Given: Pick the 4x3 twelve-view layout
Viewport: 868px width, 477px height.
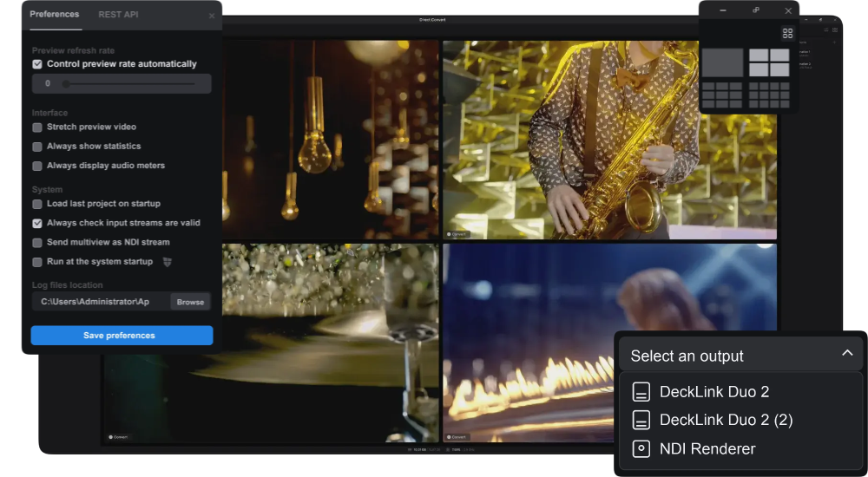Looking at the screenshot, I should click(x=769, y=95).
